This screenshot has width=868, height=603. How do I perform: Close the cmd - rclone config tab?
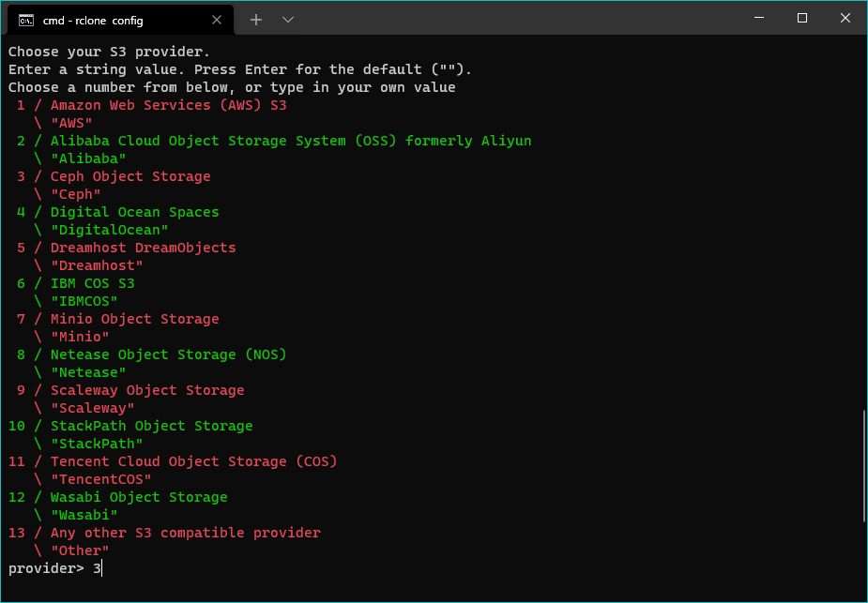point(217,20)
